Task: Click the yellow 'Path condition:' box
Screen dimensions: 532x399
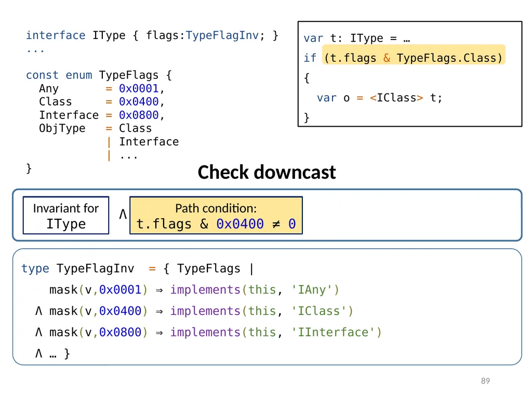Action: click(x=216, y=216)
